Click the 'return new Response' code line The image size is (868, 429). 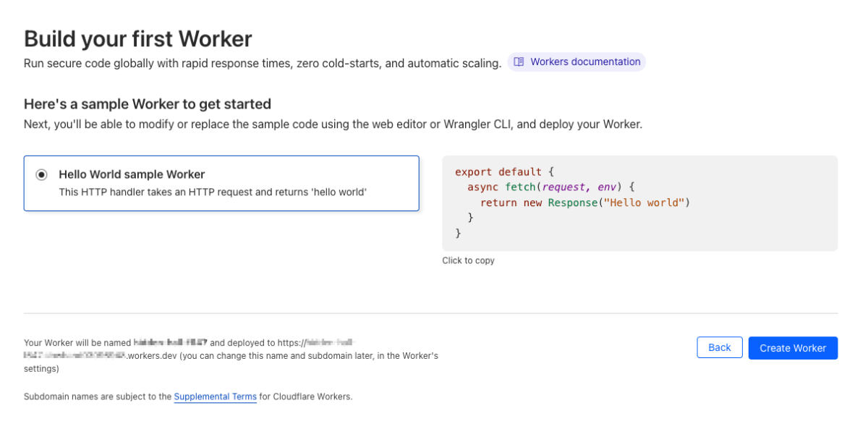585,203
